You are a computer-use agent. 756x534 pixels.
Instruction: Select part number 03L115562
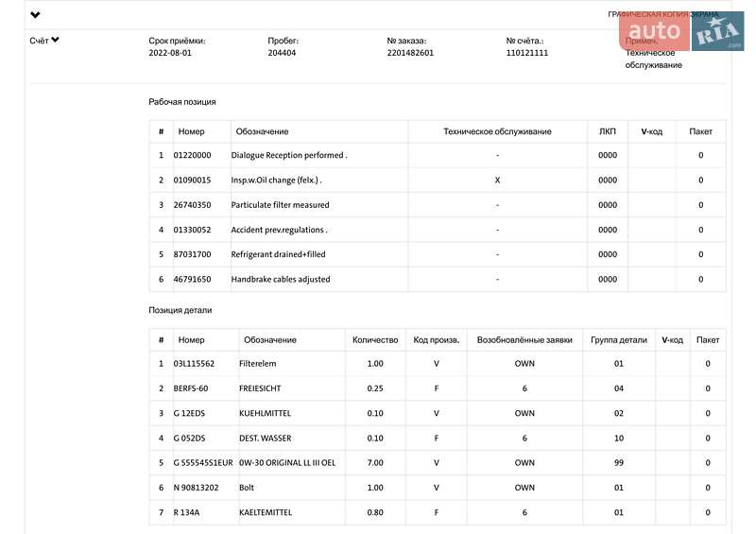click(x=194, y=364)
